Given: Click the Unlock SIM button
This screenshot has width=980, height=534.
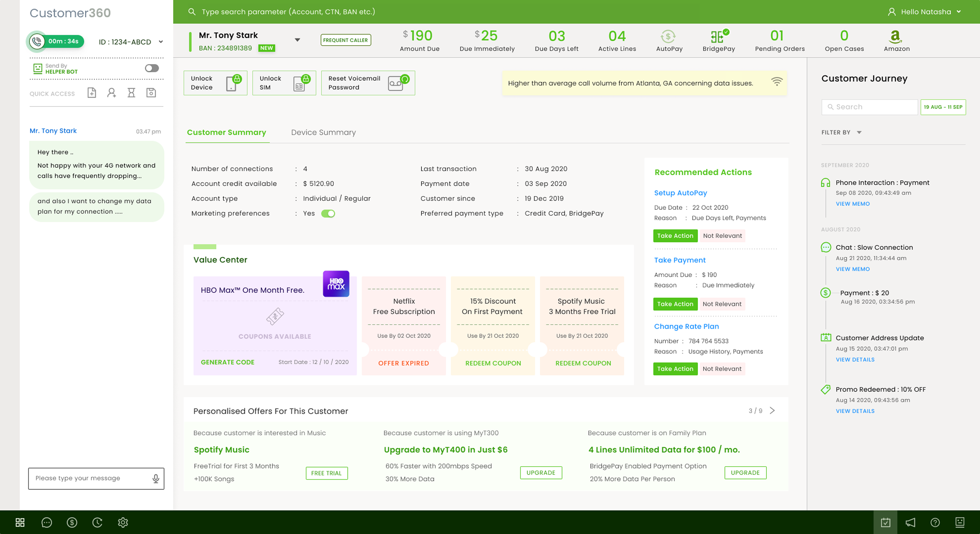Looking at the screenshot, I should coord(284,83).
